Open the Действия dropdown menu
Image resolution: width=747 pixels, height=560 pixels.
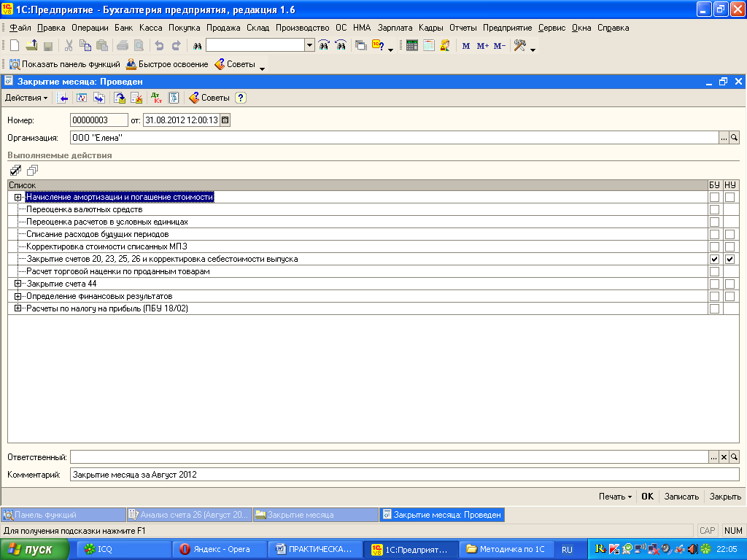coord(26,98)
